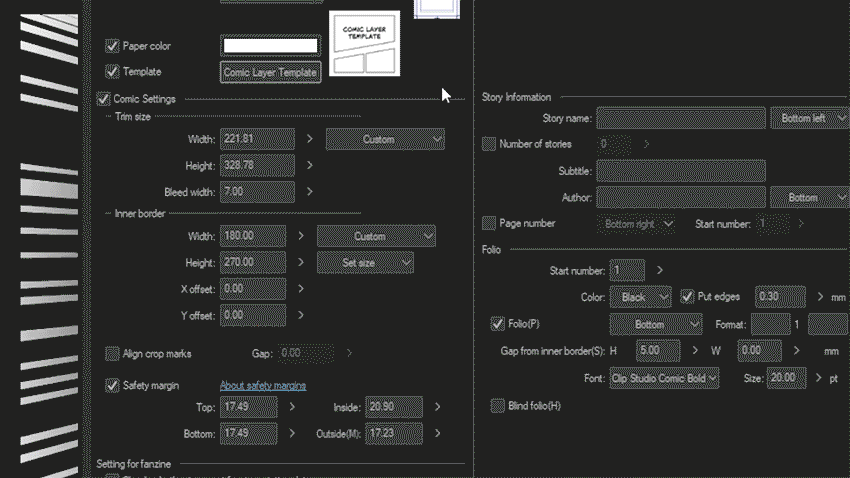
Task: Uncheck the Paper color checkbox
Action: [x=112, y=46]
